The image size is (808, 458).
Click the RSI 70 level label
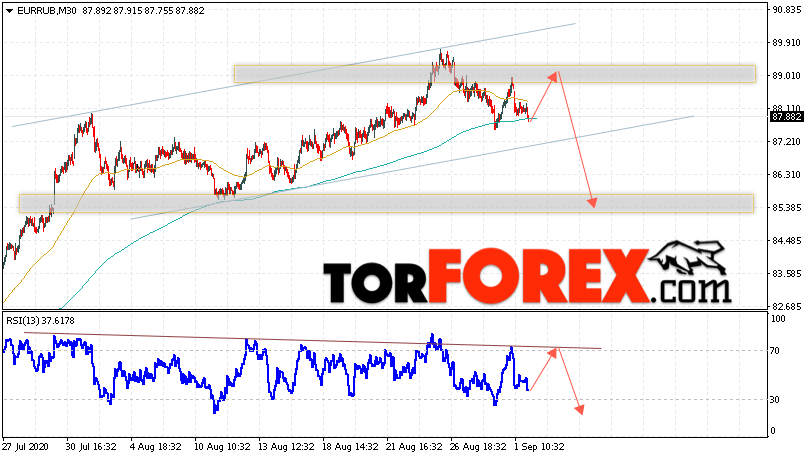pyautogui.click(x=775, y=351)
